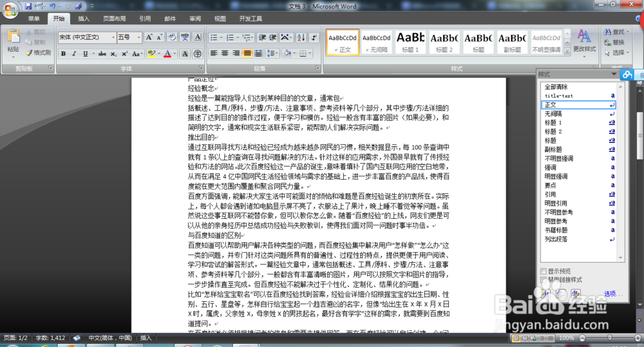Switch to the 开发工具 tab
The height and width of the screenshot is (347, 644).
[x=251, y=19]
